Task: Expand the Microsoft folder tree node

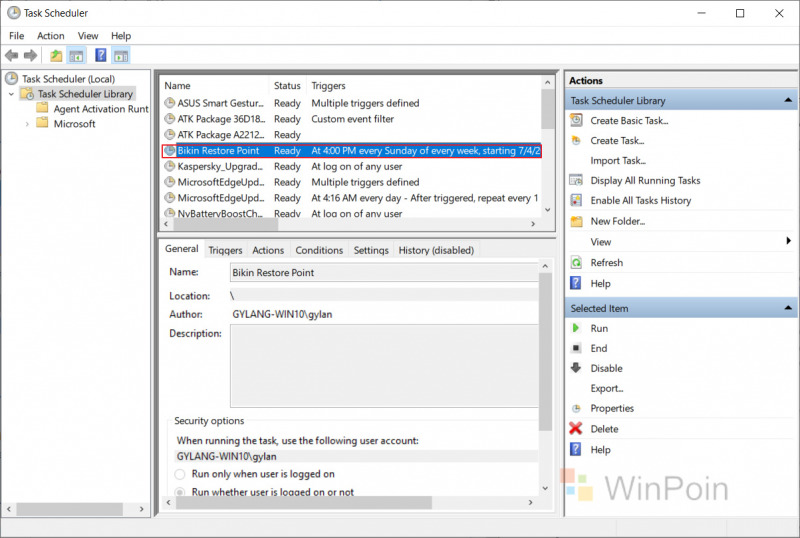Action: point(27,124)
